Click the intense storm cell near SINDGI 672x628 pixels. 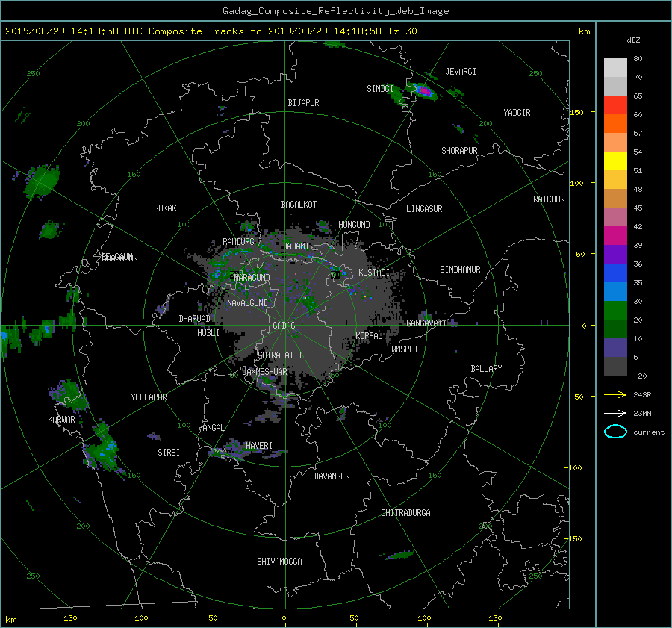(424, 91)
